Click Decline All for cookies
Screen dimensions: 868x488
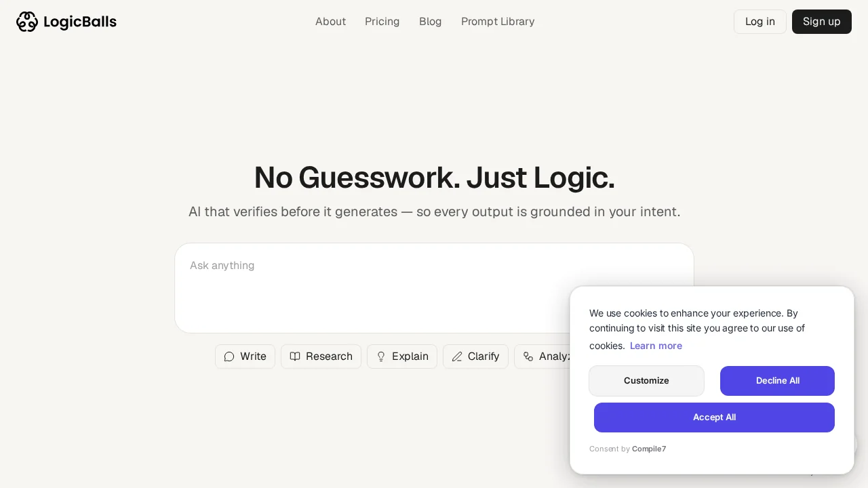click(x=777, y=381)
